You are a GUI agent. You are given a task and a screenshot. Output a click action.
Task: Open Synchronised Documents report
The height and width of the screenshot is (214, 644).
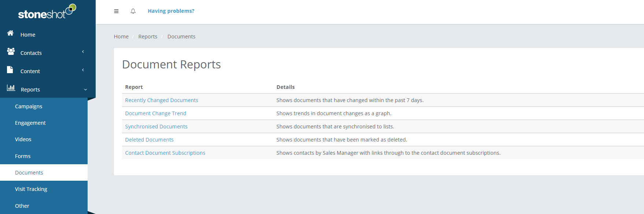point(156,127)
